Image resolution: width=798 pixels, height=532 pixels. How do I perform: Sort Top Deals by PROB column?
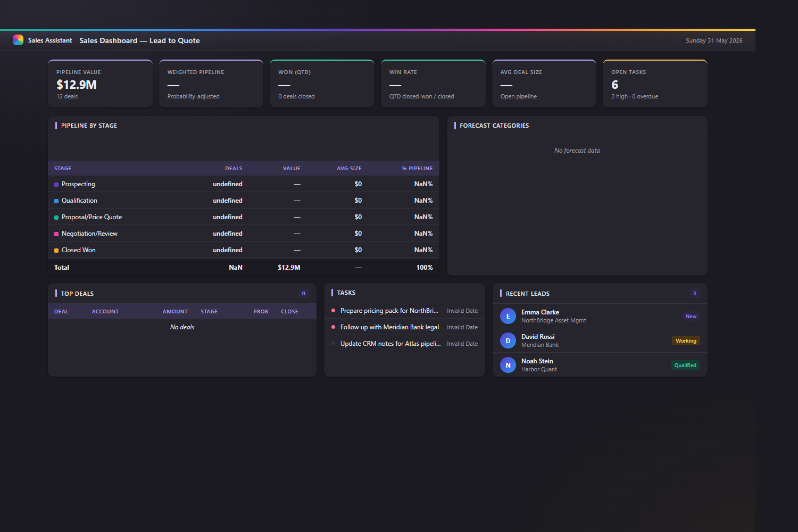[261, 311]
